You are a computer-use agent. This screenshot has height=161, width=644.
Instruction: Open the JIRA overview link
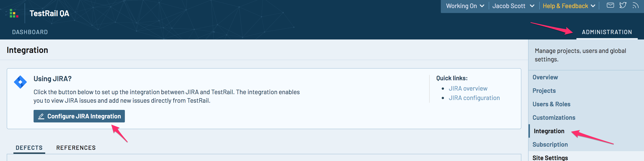pyautogui.click(x=468, y=88)
